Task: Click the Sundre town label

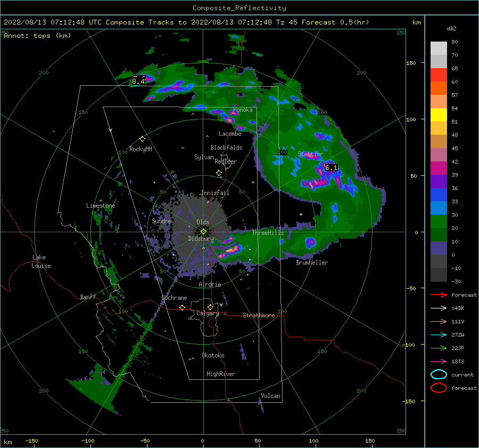Action: point(161,221)
